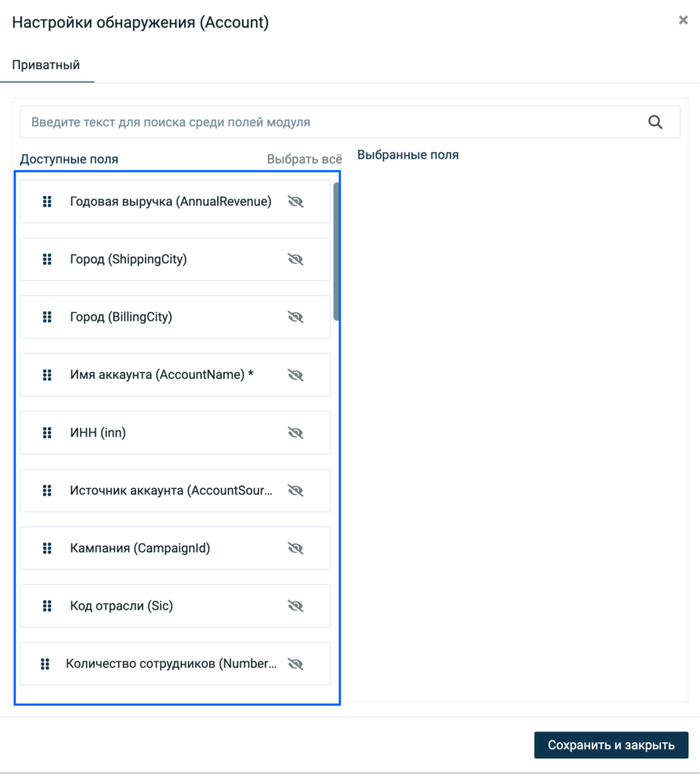This screenshot has width=700, height=774.
Task: Click drag handle next to Город (ShippingCity)
Action: (x=47, y=259)
